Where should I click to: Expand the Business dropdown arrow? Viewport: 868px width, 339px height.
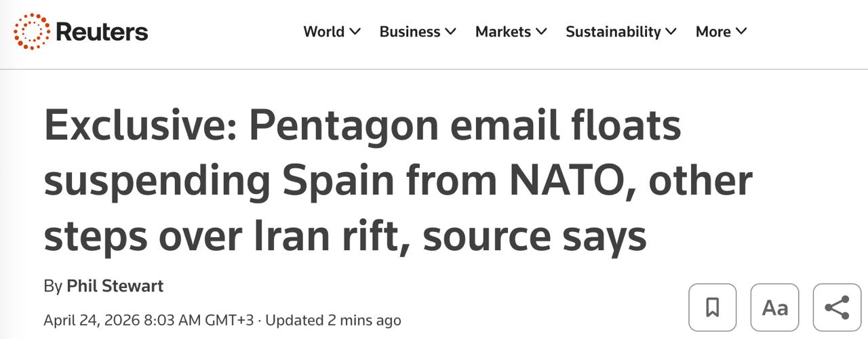click(450, 31)
